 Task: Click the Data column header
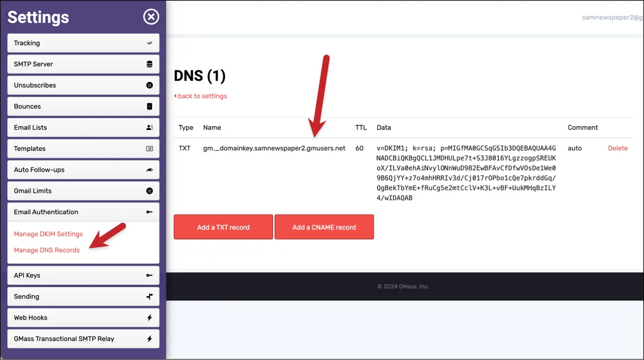tap(384, 128)
